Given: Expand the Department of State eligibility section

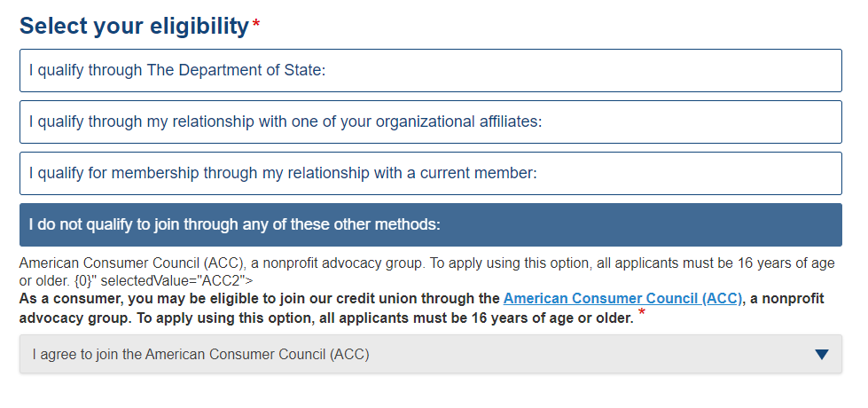Looking at the screenshot, I should 431,70.
